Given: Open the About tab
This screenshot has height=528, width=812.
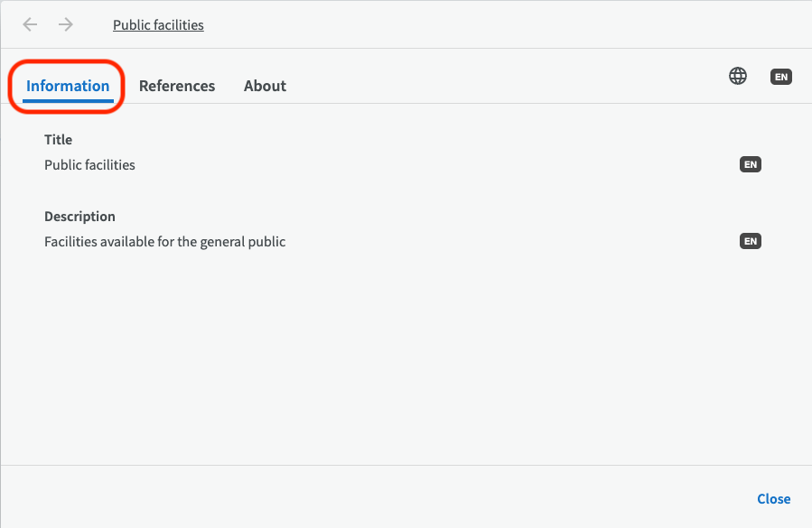Looking at the screenshot, I should (265, 86).
